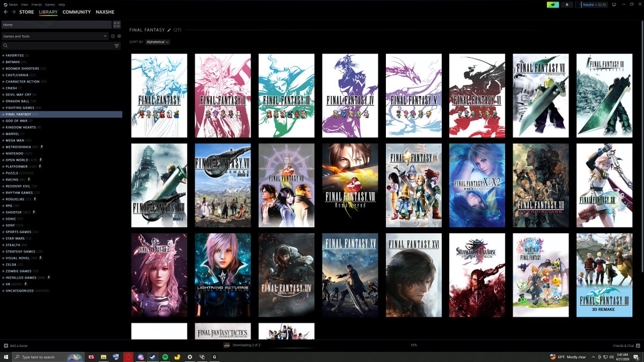Click the recent activity clock filter icon

[113, 36]
